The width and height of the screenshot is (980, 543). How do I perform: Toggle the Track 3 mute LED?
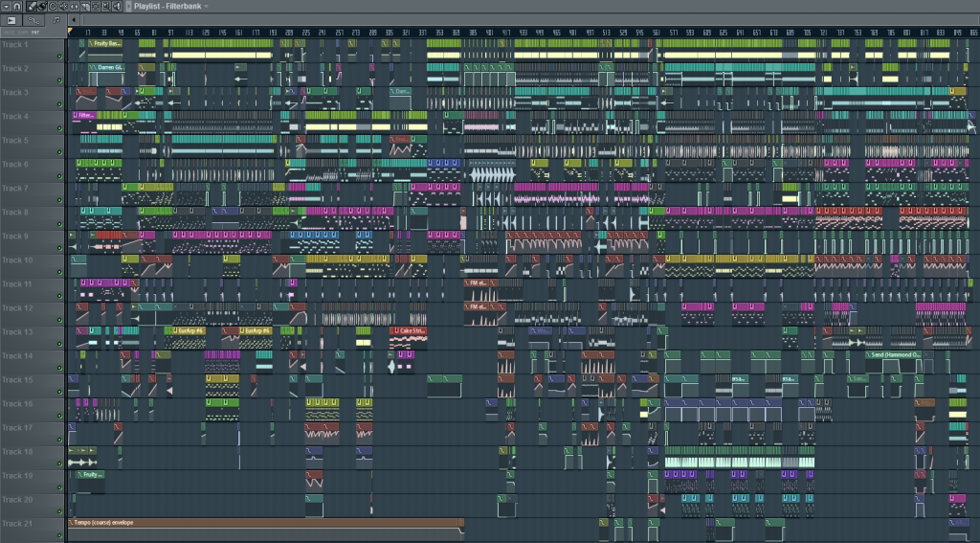pyautogui.click(x=60, y=104)
